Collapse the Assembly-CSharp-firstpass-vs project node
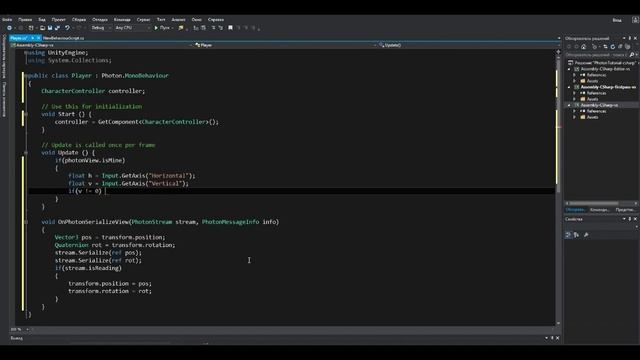This screenshot has height=360, width=640. pos(569,87)
